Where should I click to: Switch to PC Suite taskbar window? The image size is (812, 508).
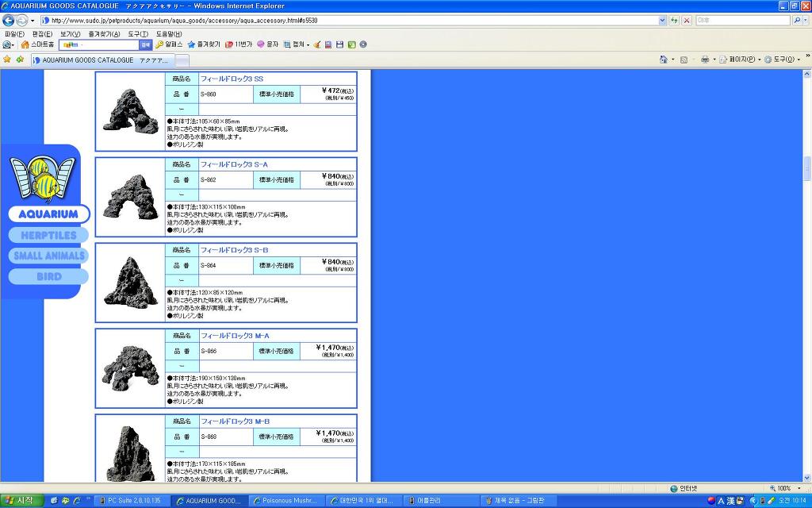click(x=133, y=500)
